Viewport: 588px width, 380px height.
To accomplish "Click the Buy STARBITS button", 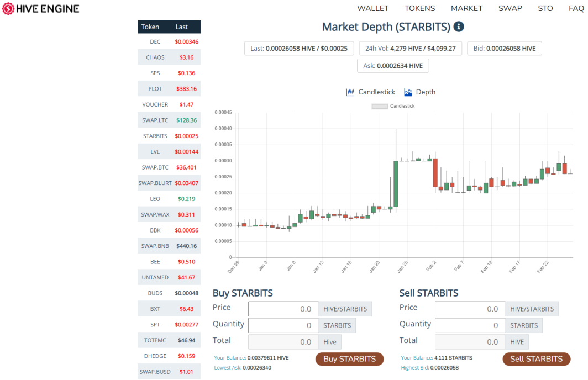I will tap(349, 359).
